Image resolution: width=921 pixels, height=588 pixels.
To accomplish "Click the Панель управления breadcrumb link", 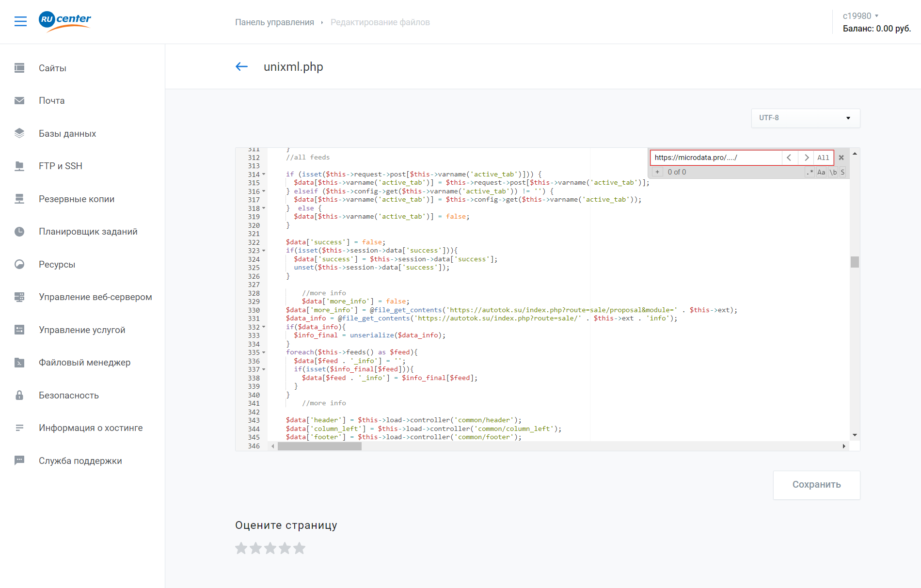I will tap(274, 22).
